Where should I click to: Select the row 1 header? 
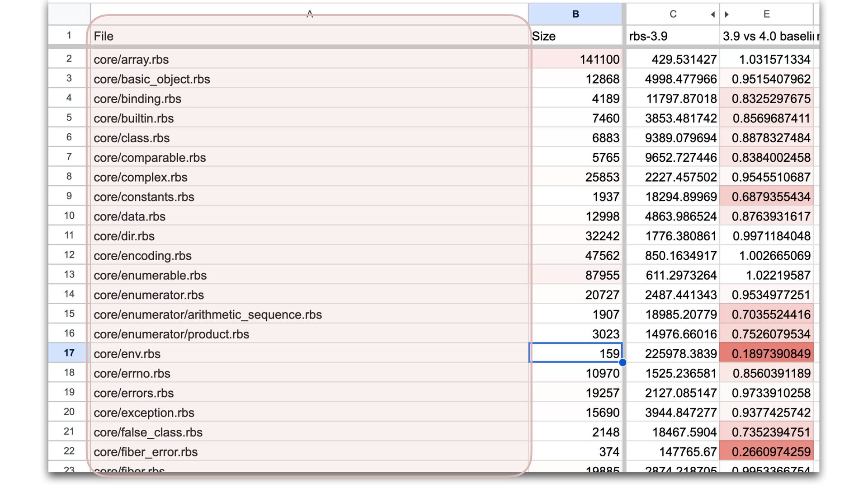[69, 35]
